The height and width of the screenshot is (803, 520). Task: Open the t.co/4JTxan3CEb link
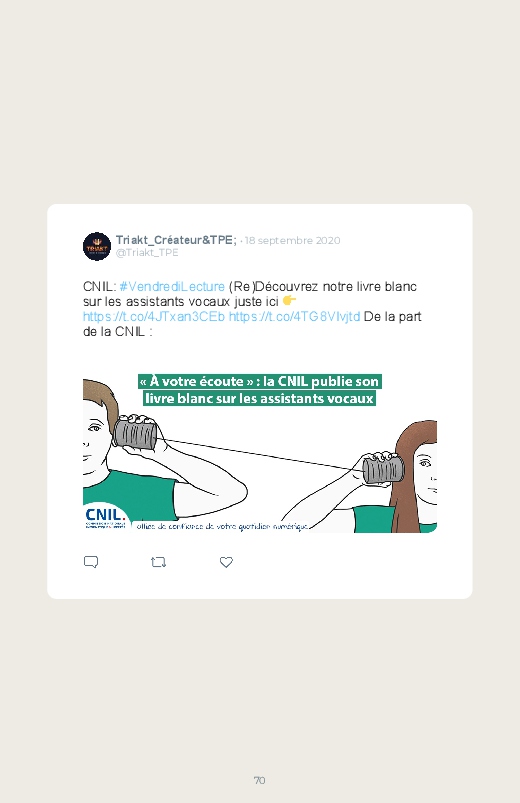[154, 316]
